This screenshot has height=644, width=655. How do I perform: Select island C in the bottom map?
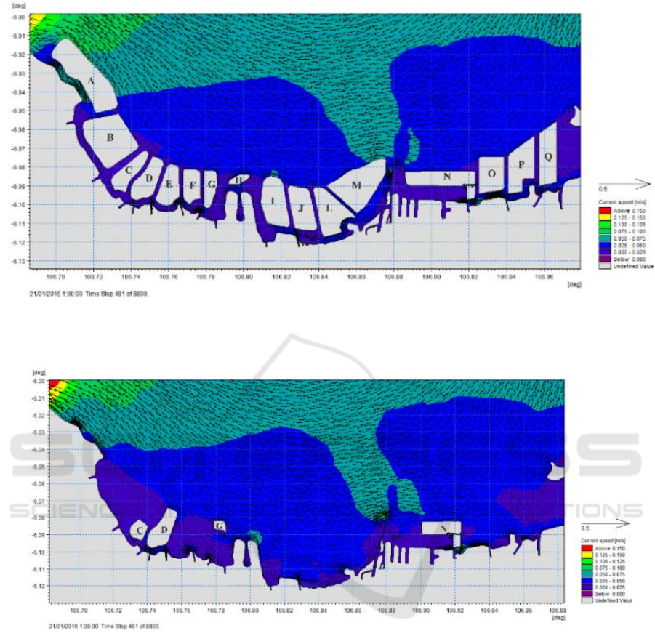[140, 531]
